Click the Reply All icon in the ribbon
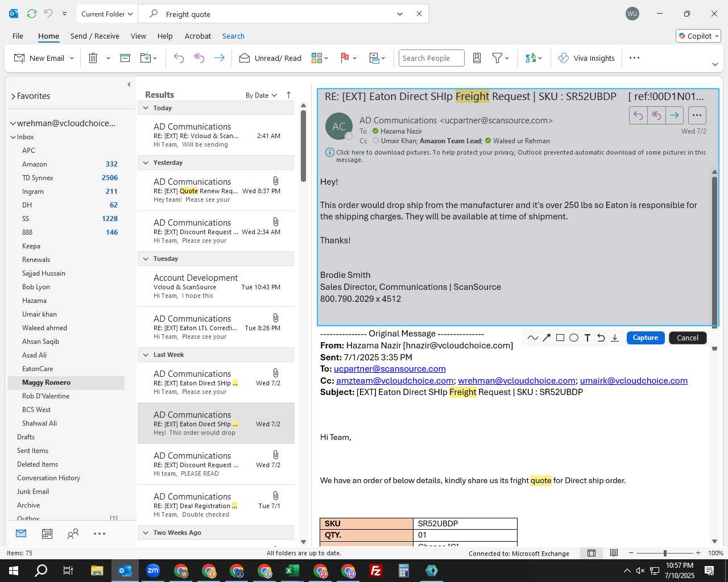This screenshot has height=582, width=728. coord(199,58)
